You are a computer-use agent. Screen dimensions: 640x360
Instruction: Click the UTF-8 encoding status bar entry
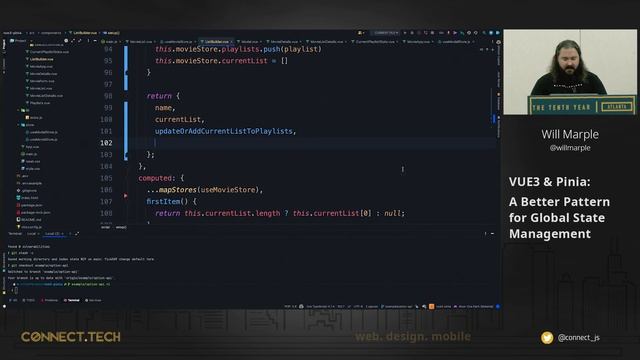(x=358, y=307)
